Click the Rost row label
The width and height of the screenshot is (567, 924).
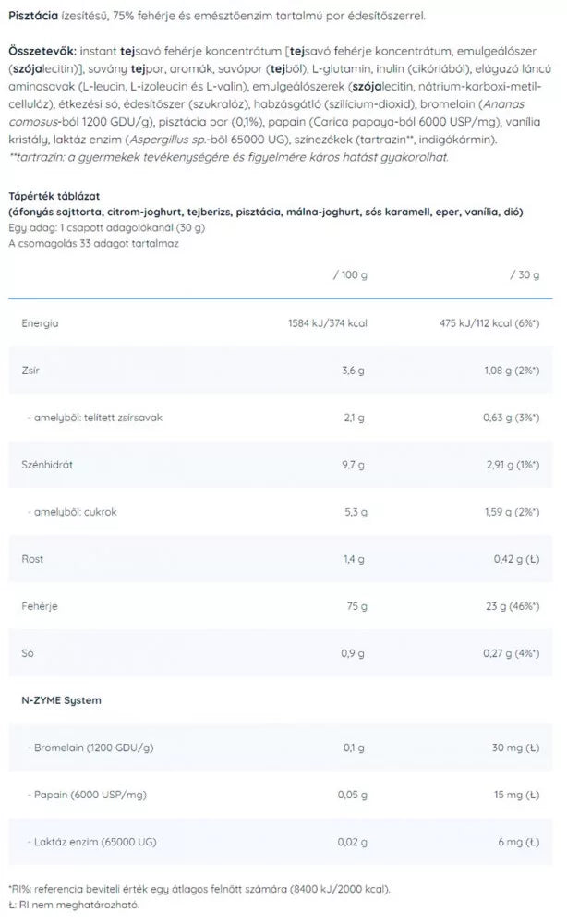(32, 559)
